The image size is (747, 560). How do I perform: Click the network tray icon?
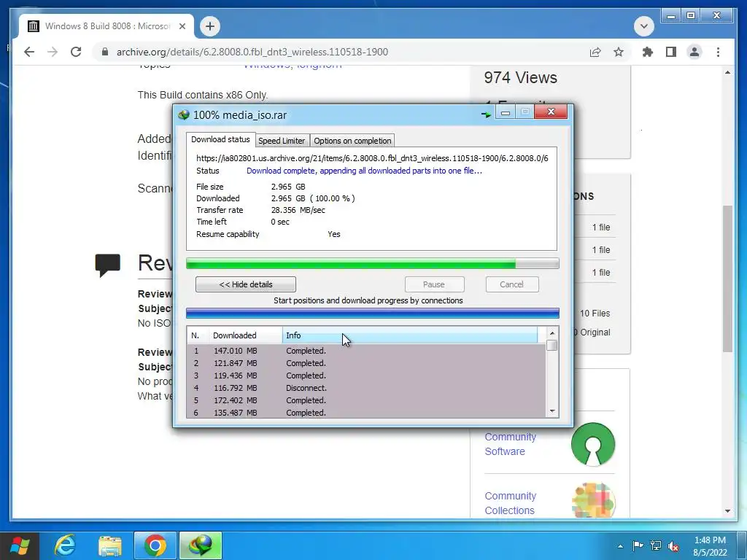pos(656,545)
